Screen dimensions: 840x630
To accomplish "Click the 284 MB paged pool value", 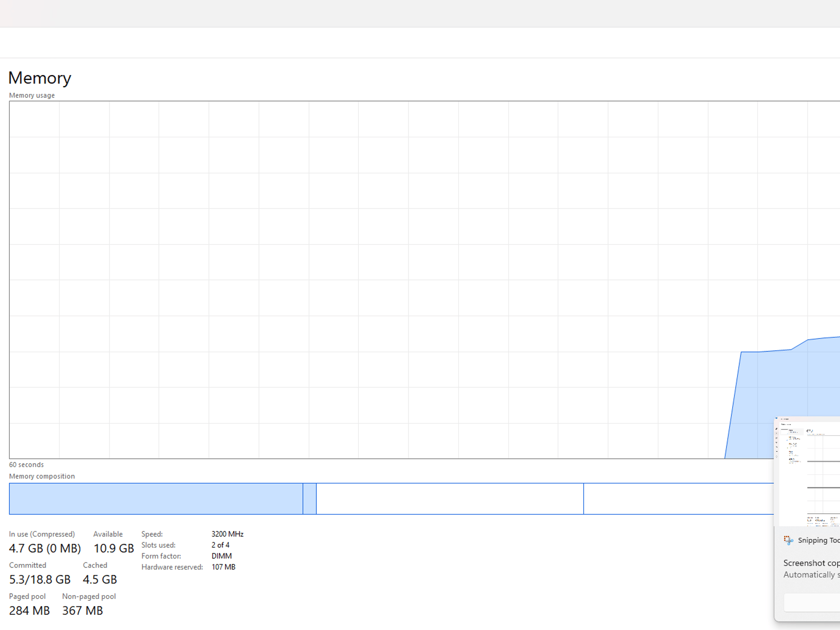I will 30,611.
